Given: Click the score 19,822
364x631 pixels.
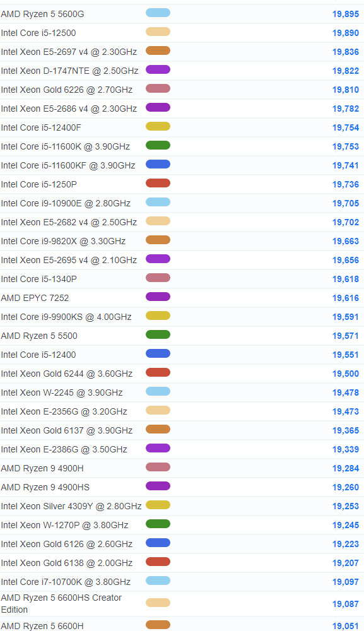Looking at the screenshot, I should point(346,71).
